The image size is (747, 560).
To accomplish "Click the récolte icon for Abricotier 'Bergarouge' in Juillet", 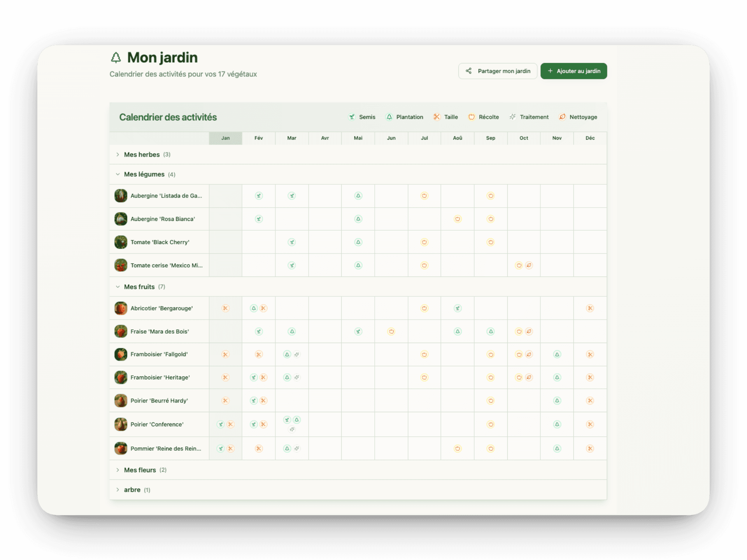I will pyautogui.click(x=424, y=308).
